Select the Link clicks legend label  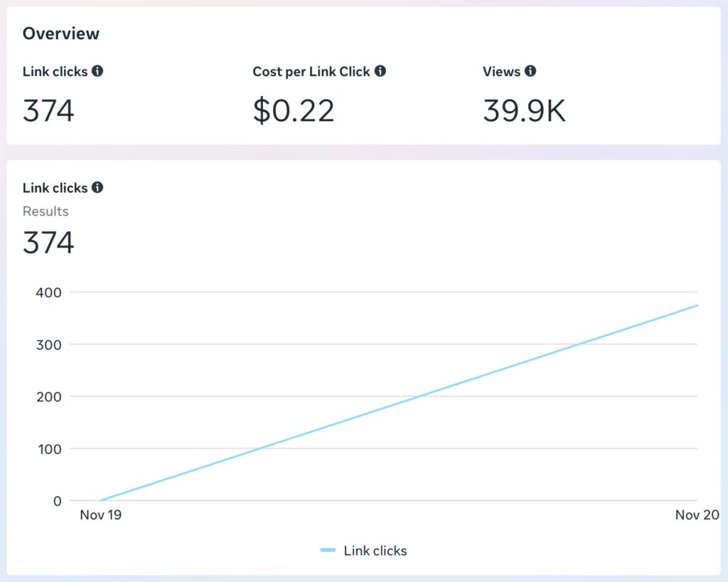(375, 551)
